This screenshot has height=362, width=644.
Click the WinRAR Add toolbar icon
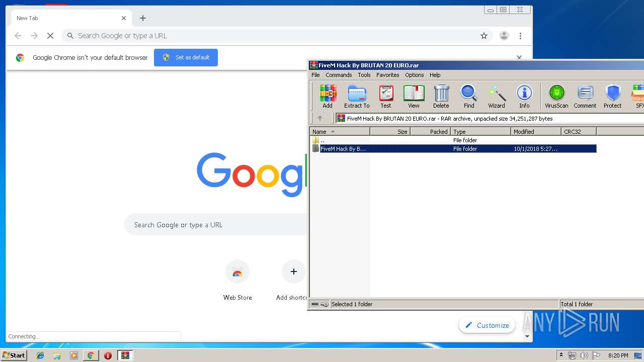tap(328, 96)
